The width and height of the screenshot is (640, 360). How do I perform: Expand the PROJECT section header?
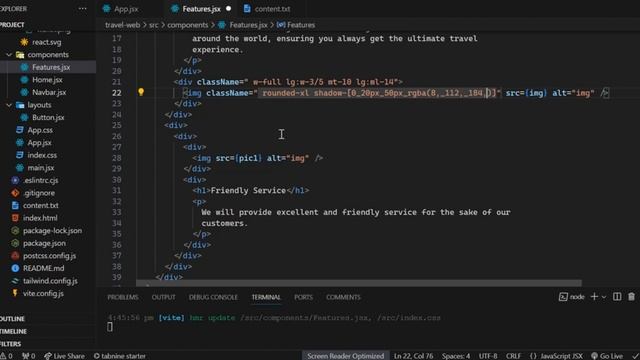[12, 25]
